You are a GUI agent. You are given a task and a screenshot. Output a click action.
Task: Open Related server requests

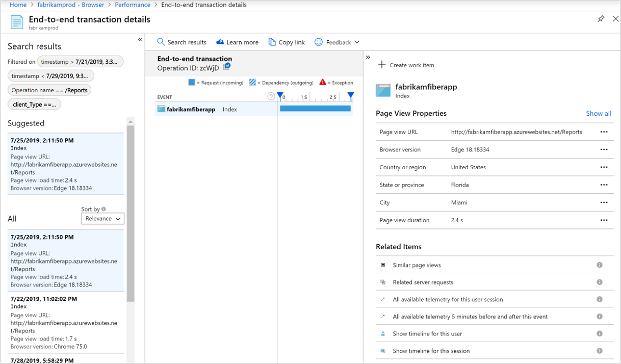pyautogui.click(x=423, y=282)
